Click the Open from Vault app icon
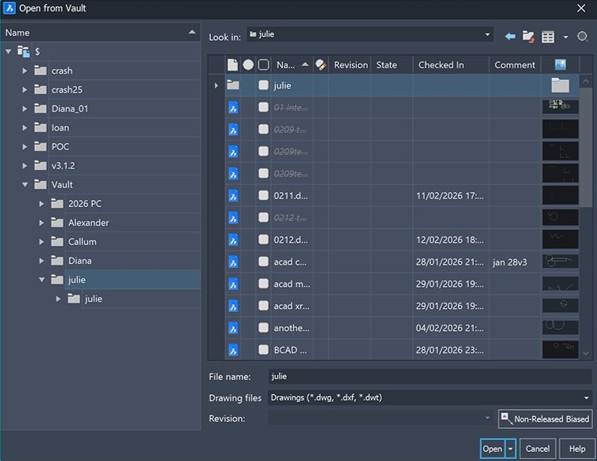The width and height of the screenshot is (597, 461). [x=9, y=8]
